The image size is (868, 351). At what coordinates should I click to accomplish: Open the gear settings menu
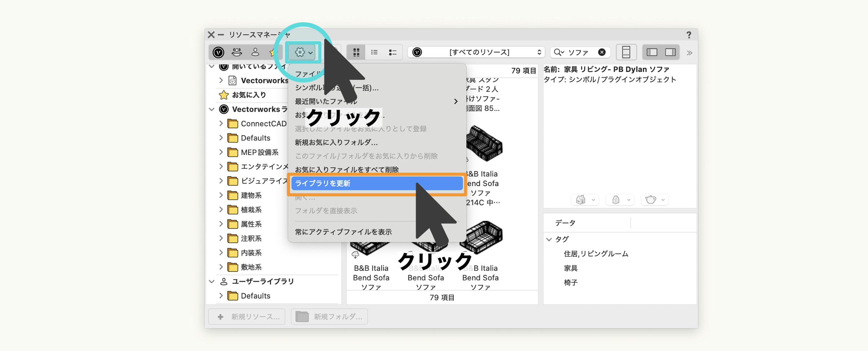303,53
